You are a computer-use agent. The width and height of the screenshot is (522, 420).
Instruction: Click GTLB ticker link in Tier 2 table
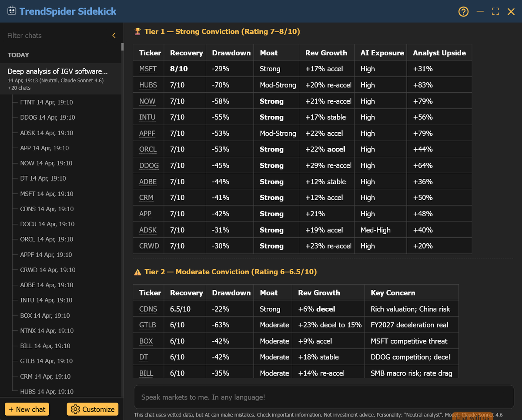pyautogui.click(x=147, y=325)
